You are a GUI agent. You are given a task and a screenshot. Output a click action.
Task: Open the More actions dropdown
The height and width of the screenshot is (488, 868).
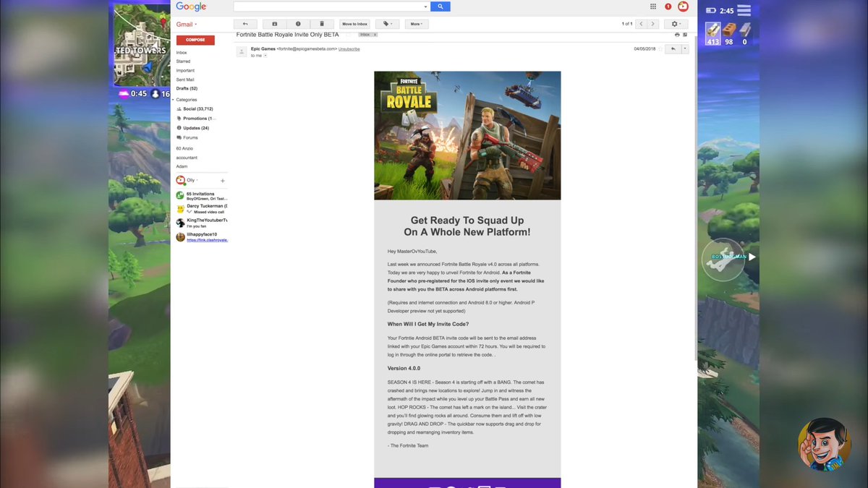click(x=417, y=24)
